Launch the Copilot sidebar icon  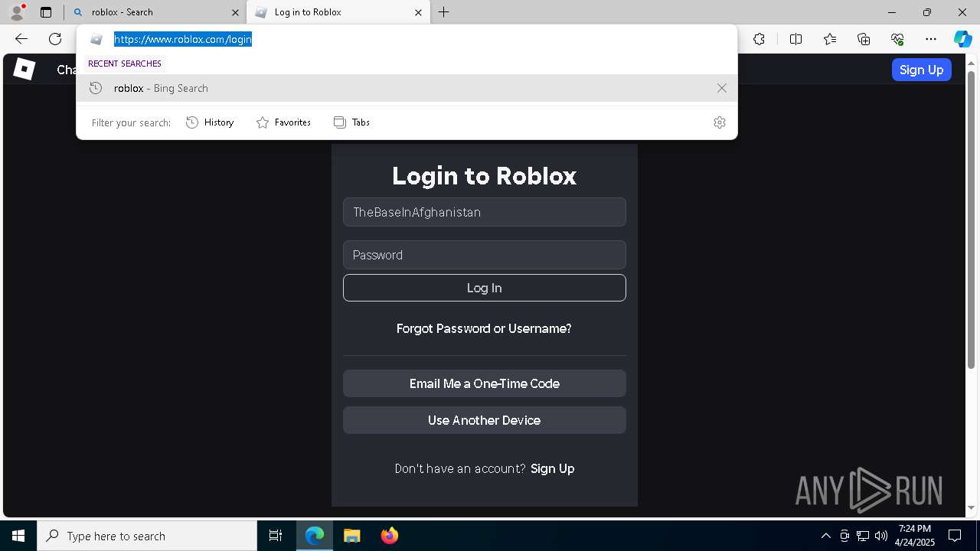point(962,39)
